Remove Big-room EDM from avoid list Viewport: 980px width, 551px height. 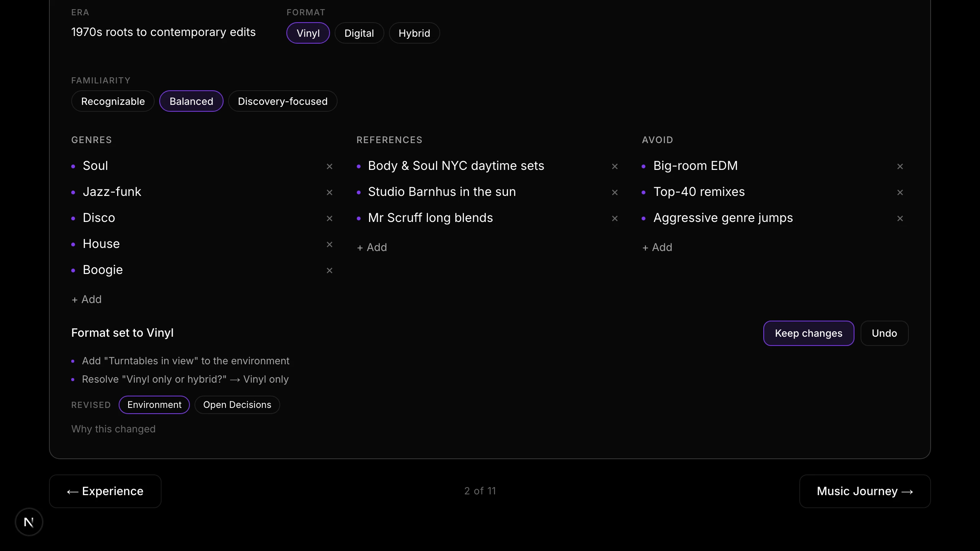[900, 166]
